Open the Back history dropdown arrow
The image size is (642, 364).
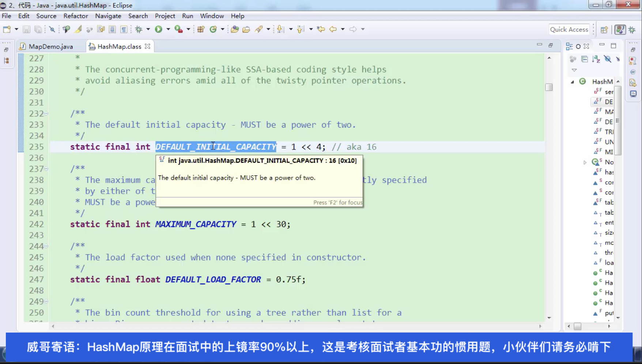pos(343,29)
